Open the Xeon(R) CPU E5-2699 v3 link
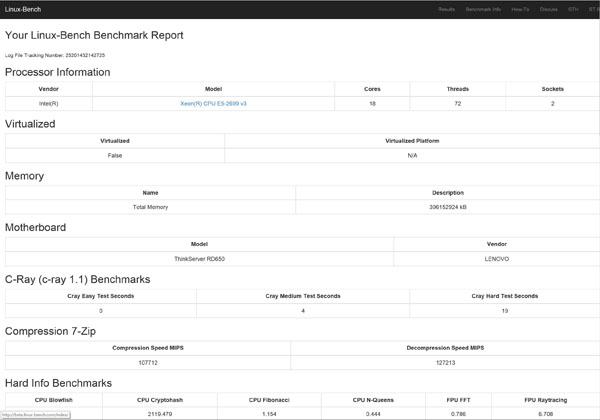 click(x=213, y=104)
